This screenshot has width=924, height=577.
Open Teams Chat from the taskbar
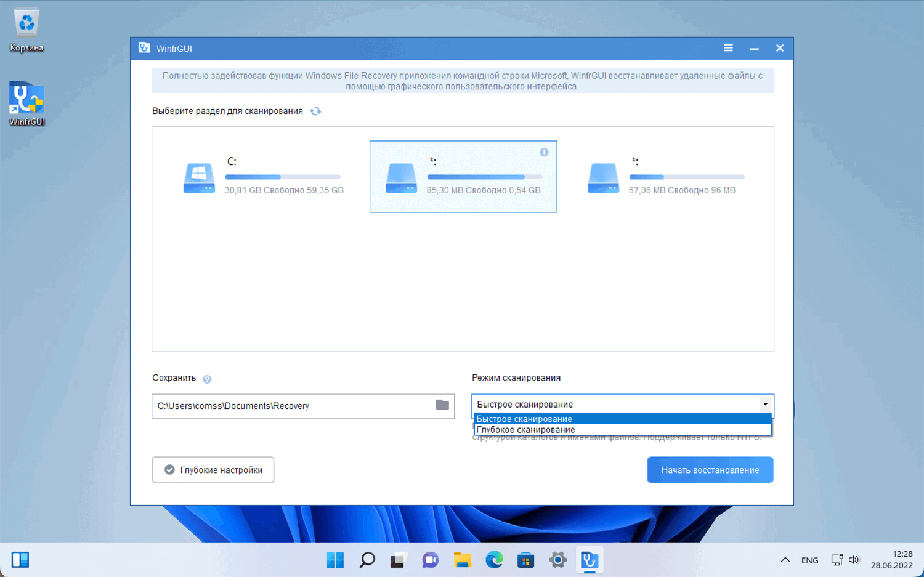point(431,560)
